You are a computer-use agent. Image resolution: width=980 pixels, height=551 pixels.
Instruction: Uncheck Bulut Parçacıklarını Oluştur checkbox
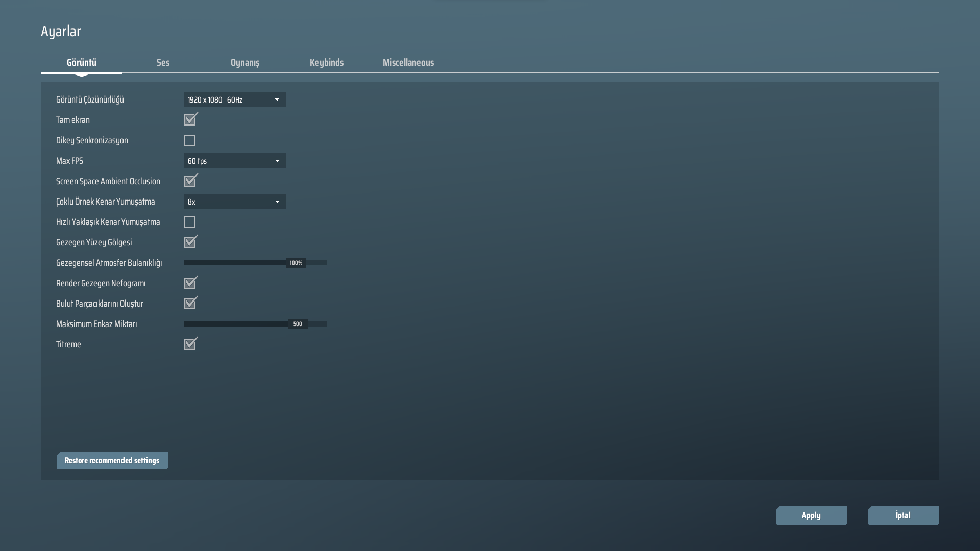[x=190, y=304]
